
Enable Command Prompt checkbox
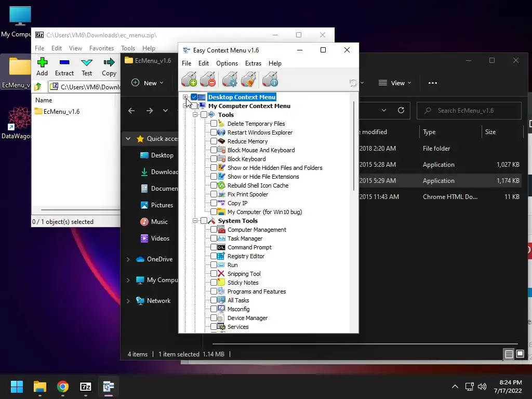tap(214, 247)
